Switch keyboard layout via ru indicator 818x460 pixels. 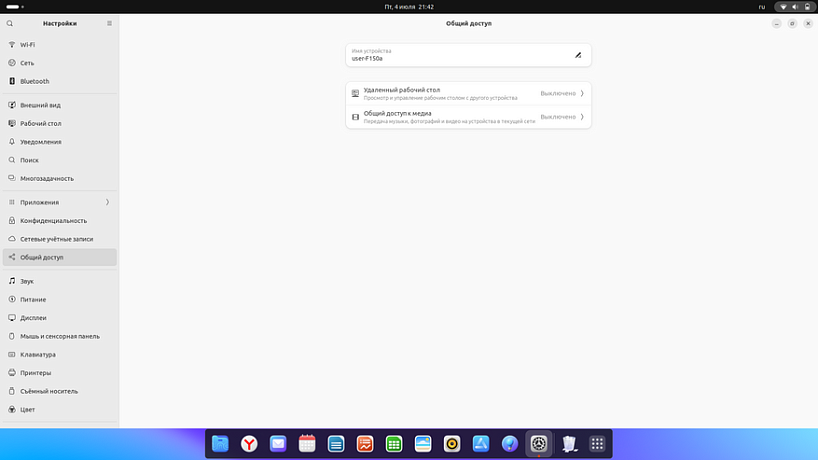point(761,7)
